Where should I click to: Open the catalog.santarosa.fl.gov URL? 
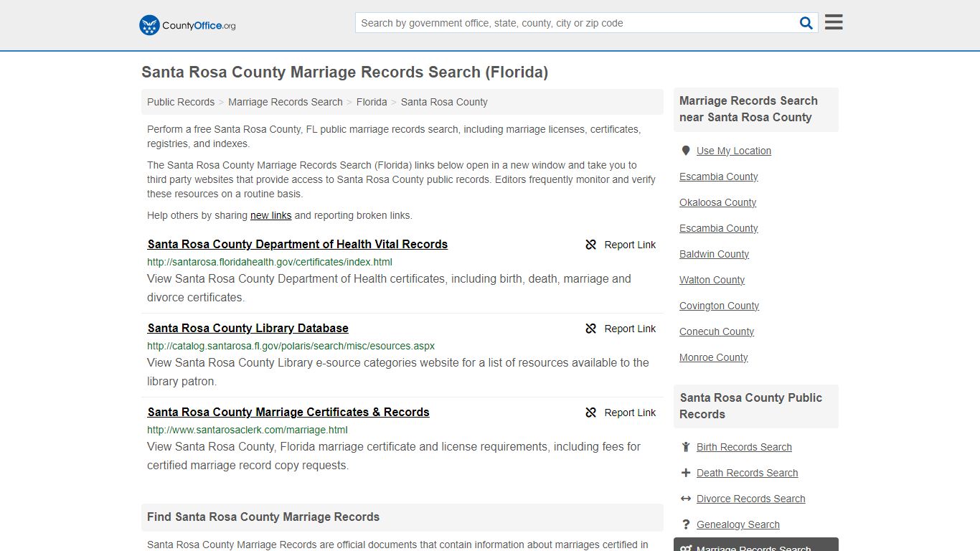pos(291,346)
